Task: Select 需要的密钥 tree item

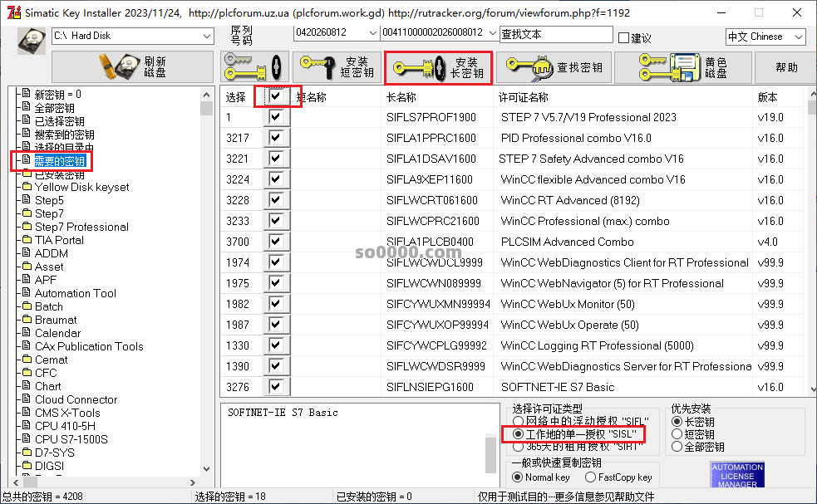Action: click(x=59, y=161)
